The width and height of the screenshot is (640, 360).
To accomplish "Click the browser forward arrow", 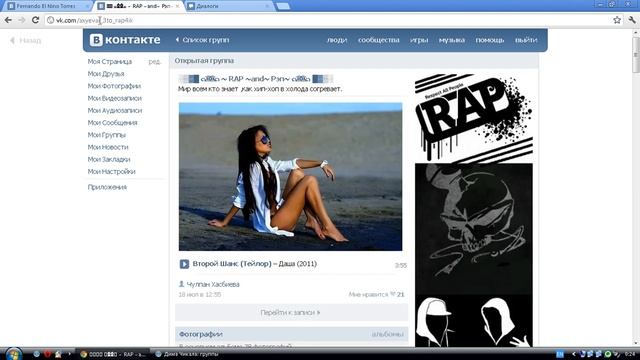I will tap(22, 20).
